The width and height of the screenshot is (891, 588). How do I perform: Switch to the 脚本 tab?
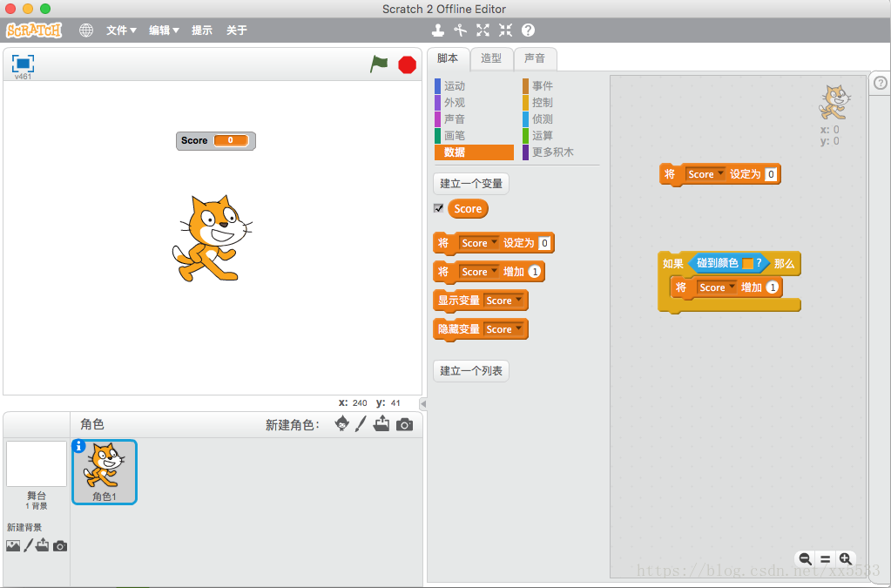pos(448,58)
